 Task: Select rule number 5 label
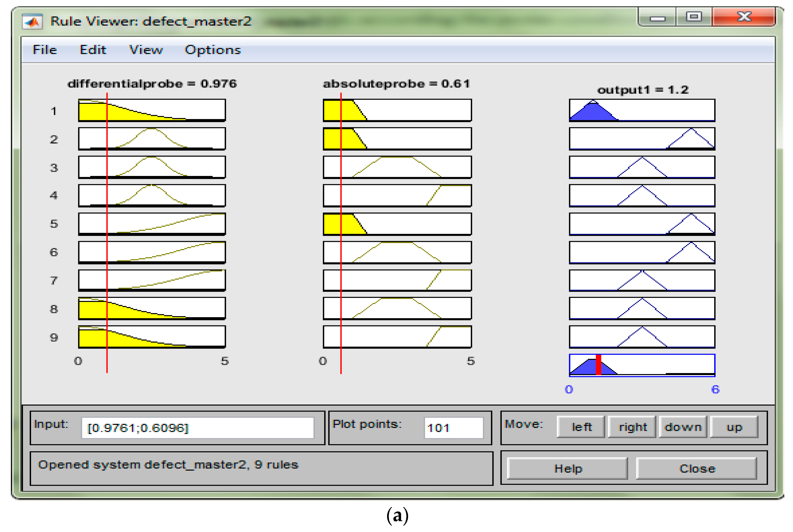click(x=54, y=224)
